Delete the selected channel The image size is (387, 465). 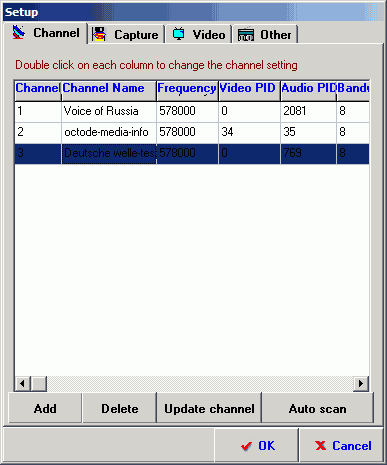120,409
